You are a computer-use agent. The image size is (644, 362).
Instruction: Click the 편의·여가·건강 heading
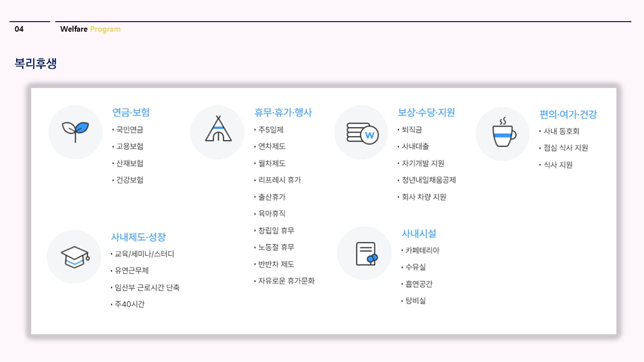(568, 114)
